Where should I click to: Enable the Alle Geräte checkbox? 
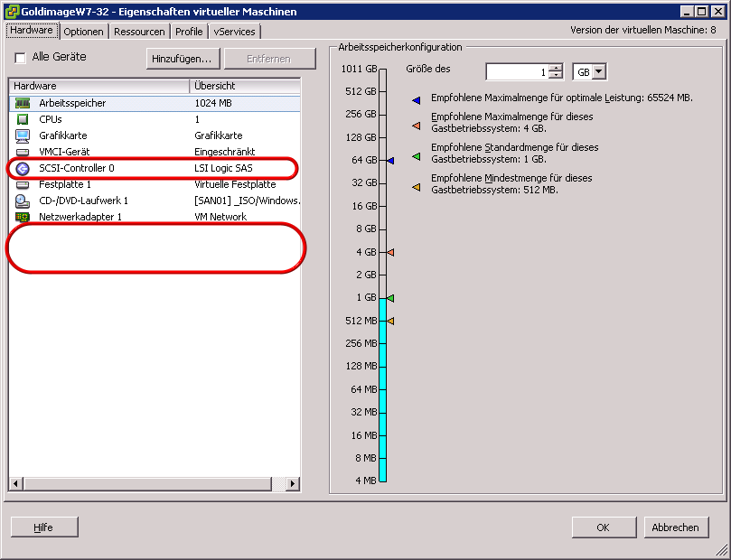tap(21, 58)
